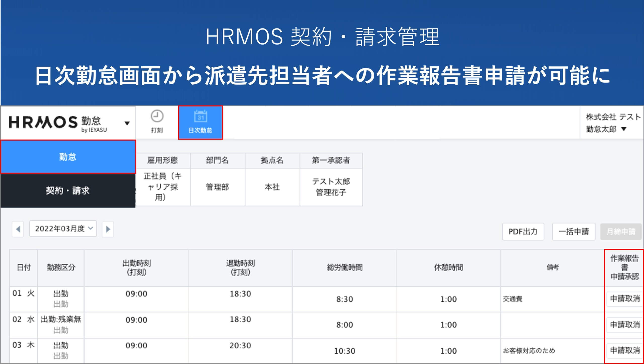
Task: Click the 備考 column header
Action: [x=553, y=268]
